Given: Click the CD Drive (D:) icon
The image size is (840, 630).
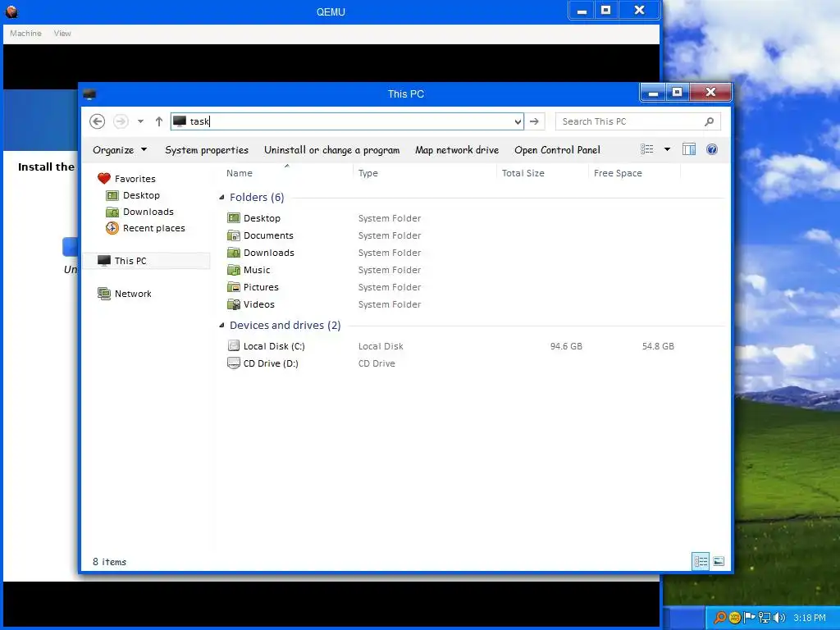Looking at the screenshot, I should click(x=234, y=363).
